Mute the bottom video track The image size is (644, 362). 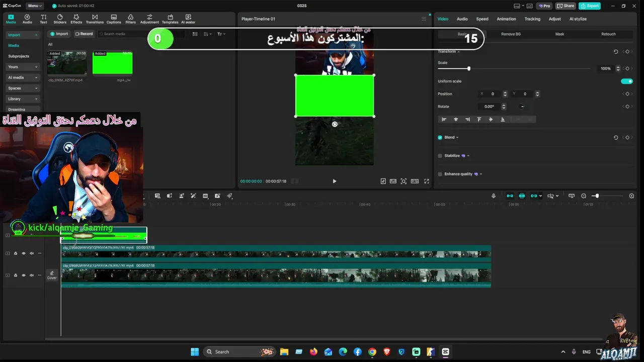[x=32, y=275]
